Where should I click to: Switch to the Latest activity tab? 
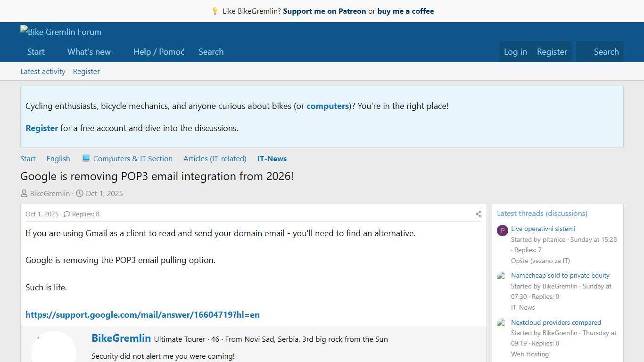(42, 71)
